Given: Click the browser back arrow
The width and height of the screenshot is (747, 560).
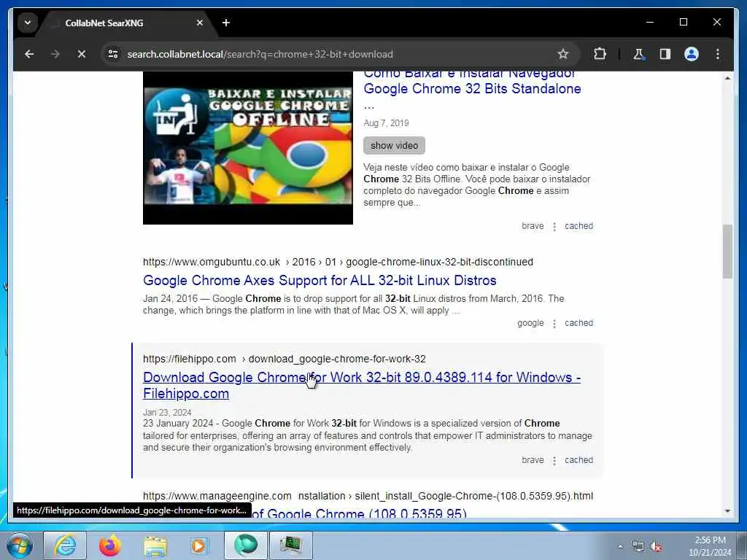Looking at the screenshot, I should [x=29, y=54].
